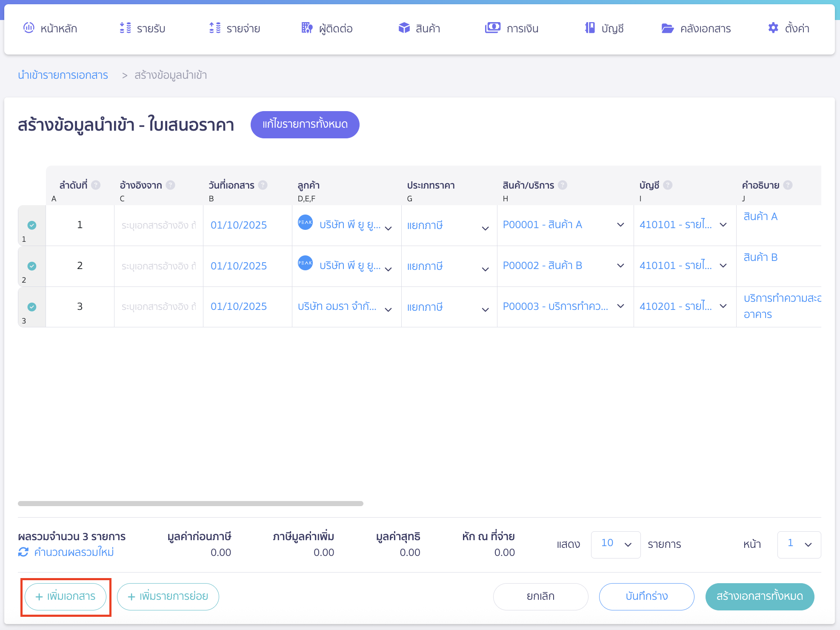This screenshot has height=630, width=840.
Task: Expand row 1 ประเภทราคา dropdown
Action: (x=485, y=228)
